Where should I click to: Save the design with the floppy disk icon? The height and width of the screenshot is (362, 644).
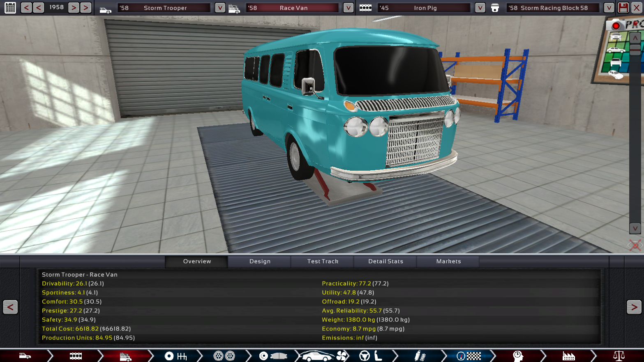tap(623, 7)
